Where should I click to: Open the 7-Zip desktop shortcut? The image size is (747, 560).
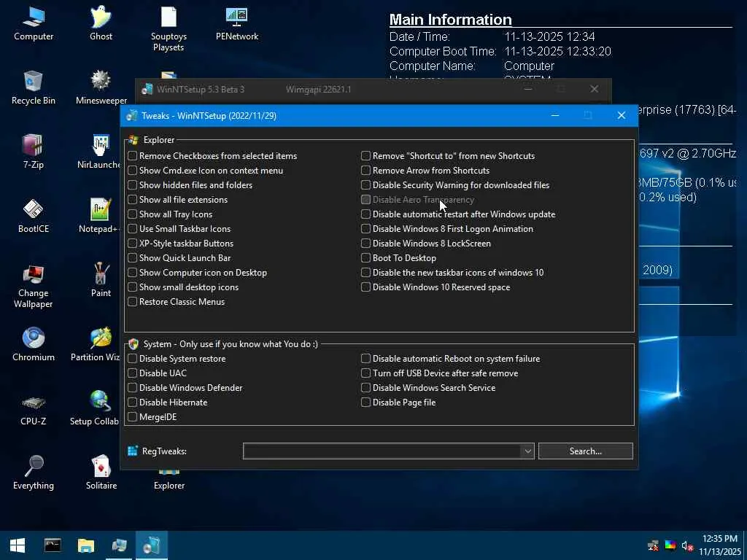coord(34,152)
